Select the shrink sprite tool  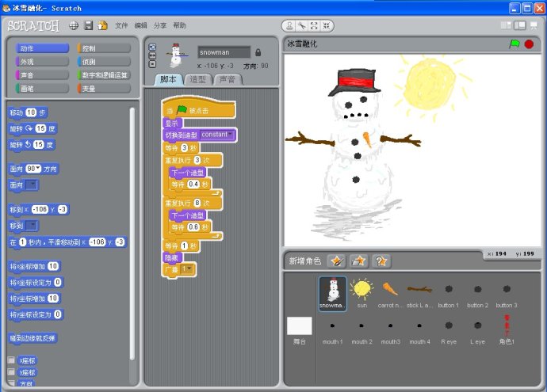point(326,25)
